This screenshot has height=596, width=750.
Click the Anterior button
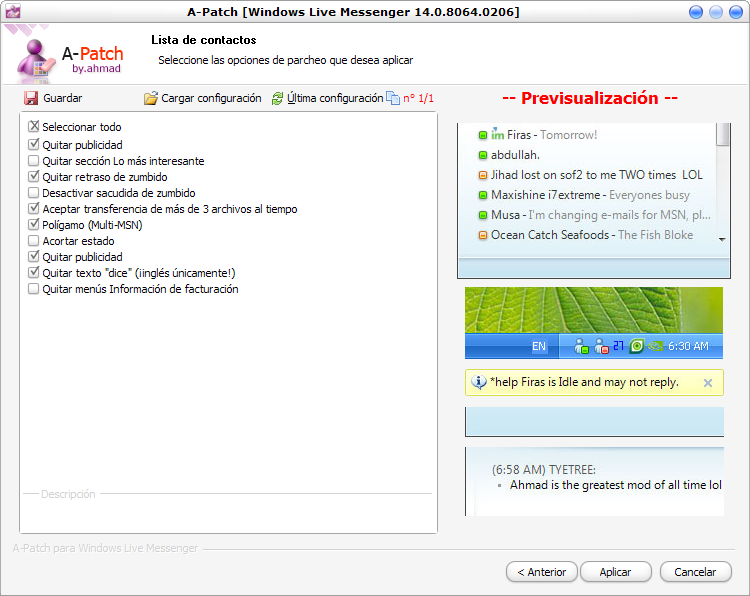point(542,572)
